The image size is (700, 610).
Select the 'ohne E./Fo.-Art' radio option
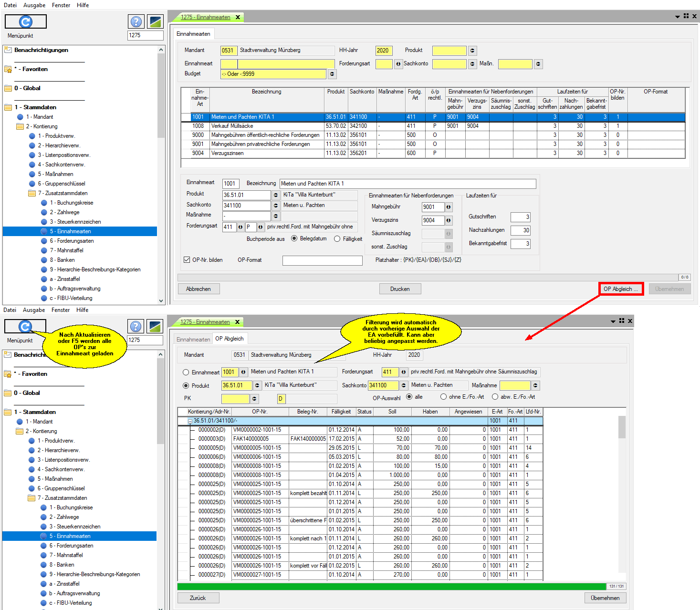coord(444,397)
